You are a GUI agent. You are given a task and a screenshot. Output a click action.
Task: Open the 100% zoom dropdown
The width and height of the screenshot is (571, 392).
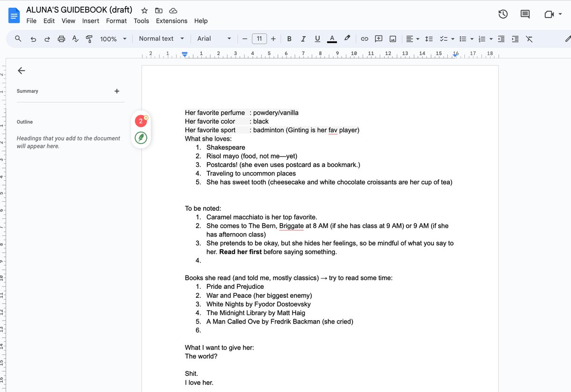pos(114,39)
